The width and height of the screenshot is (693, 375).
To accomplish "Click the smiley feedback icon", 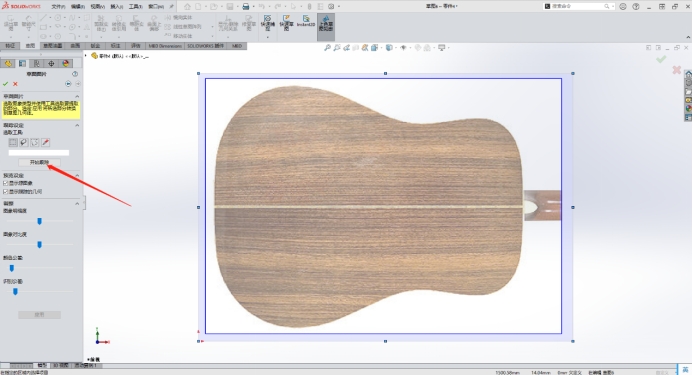I will [623, 7].
